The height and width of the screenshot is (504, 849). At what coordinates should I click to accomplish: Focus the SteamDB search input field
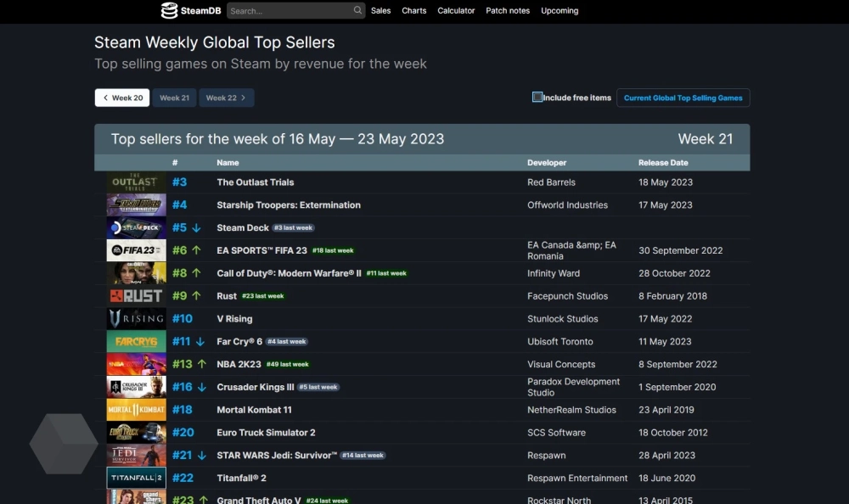pyautogui.click(x=289, y=11)
